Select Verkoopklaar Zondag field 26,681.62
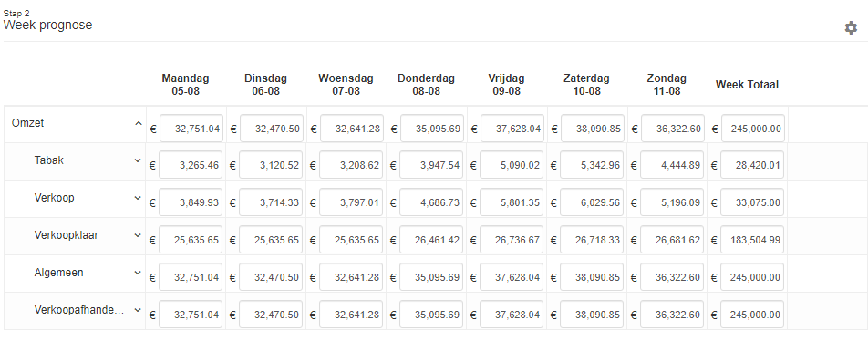Viewport: 868px width, 341px height. click(x=673, y=240)
